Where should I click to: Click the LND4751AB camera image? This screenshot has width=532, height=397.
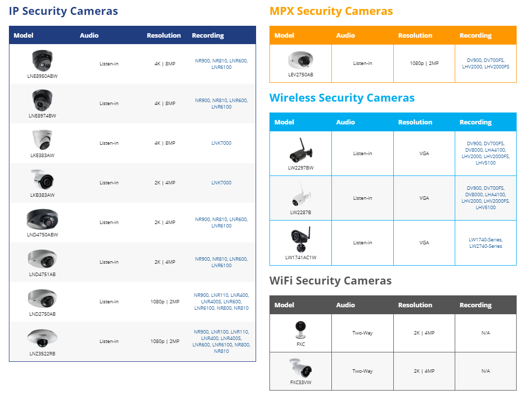(43, 259)
